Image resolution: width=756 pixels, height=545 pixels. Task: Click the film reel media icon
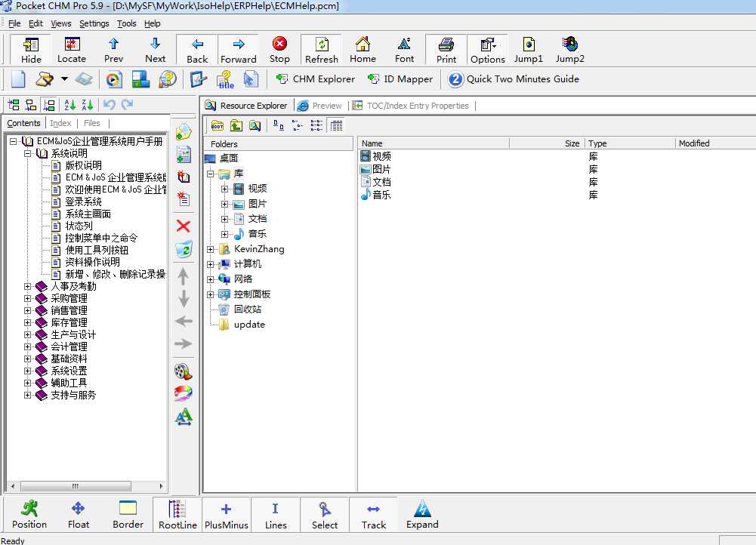coord(184,371)
